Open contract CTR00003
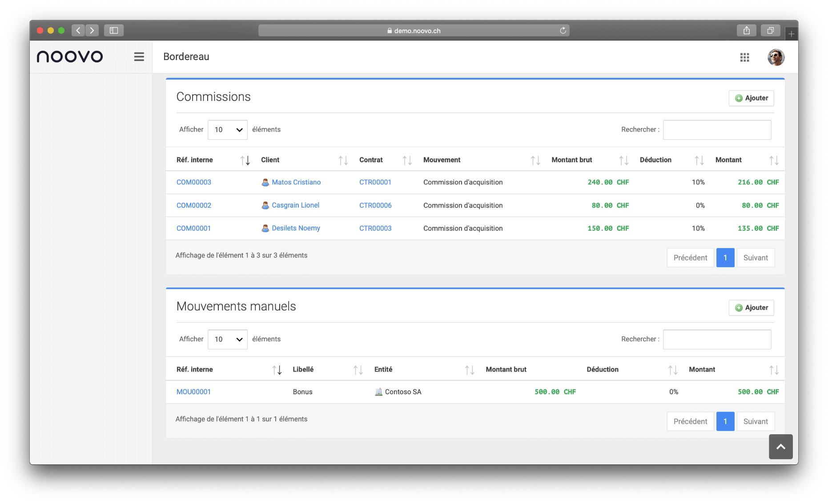This screenshot has width=828, height=504. tap(375, 228)
